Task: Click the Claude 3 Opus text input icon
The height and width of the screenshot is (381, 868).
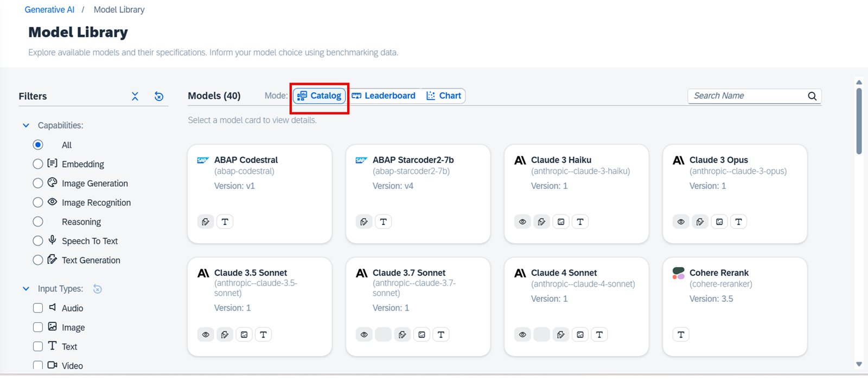Action: click(738, 221)
